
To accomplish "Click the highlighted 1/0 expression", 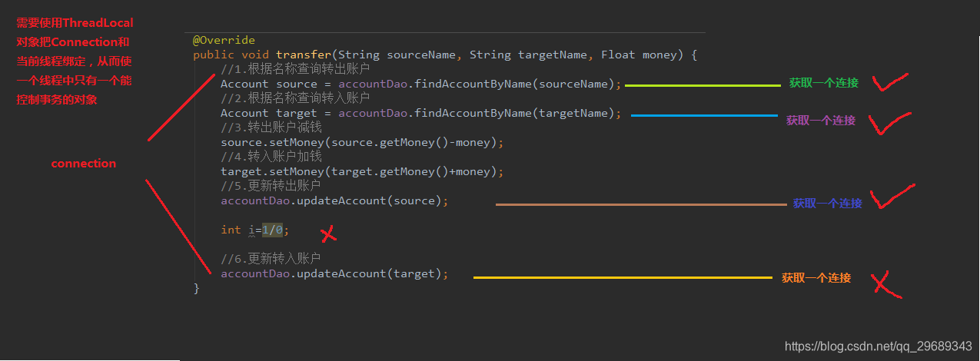I will (x=272, y=230).
